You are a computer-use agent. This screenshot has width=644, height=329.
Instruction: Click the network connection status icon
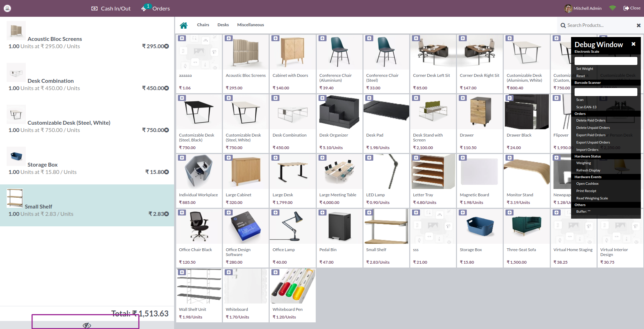tap(612, 8)
